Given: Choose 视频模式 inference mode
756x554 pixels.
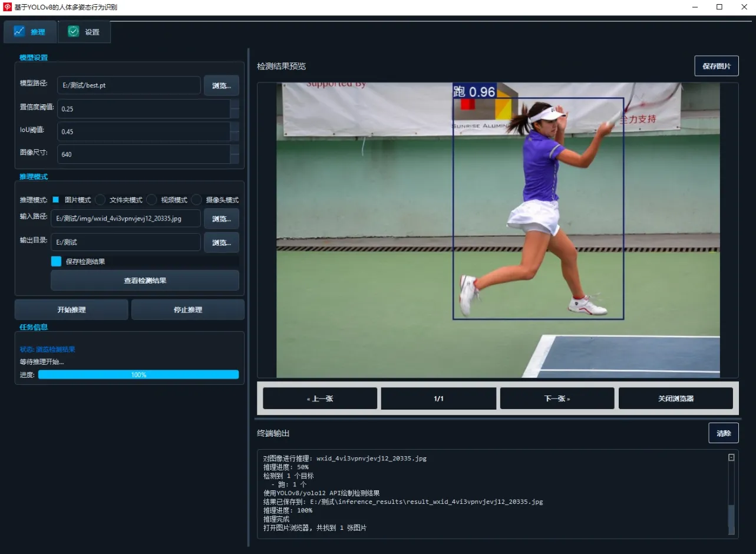Looking at the screenshot, I should tap(152, 200).
